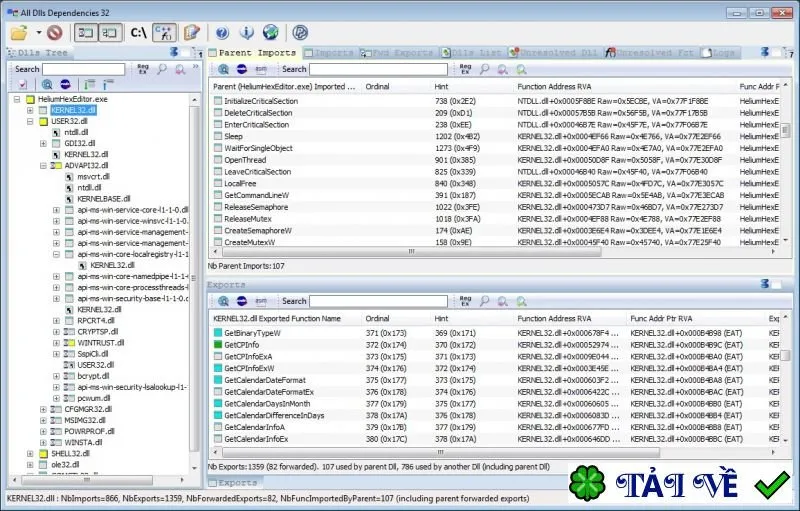Screen dimensions: 800x511
Task: Click the green swatch beside GetCPInfo
Action: point(218,345)
